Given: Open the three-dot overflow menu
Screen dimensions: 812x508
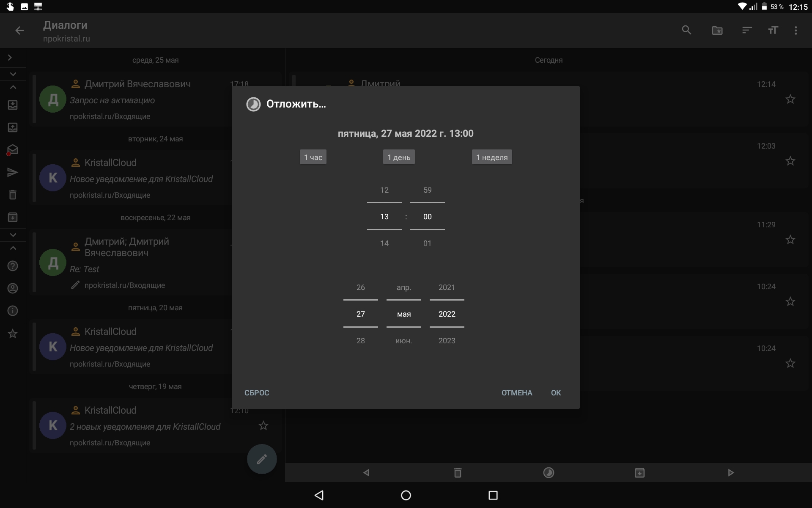Looking at the screenshot, I should coord(796,30).
